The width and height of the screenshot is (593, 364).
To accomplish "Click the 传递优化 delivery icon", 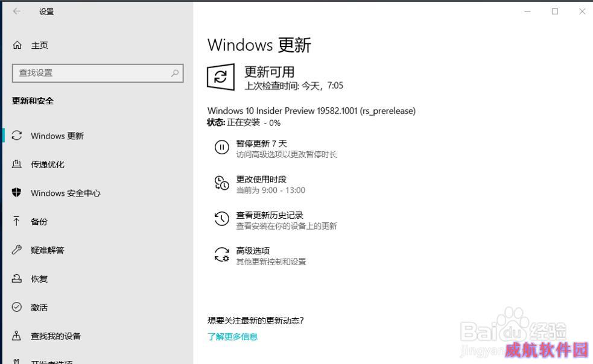I will coord(17,164).
